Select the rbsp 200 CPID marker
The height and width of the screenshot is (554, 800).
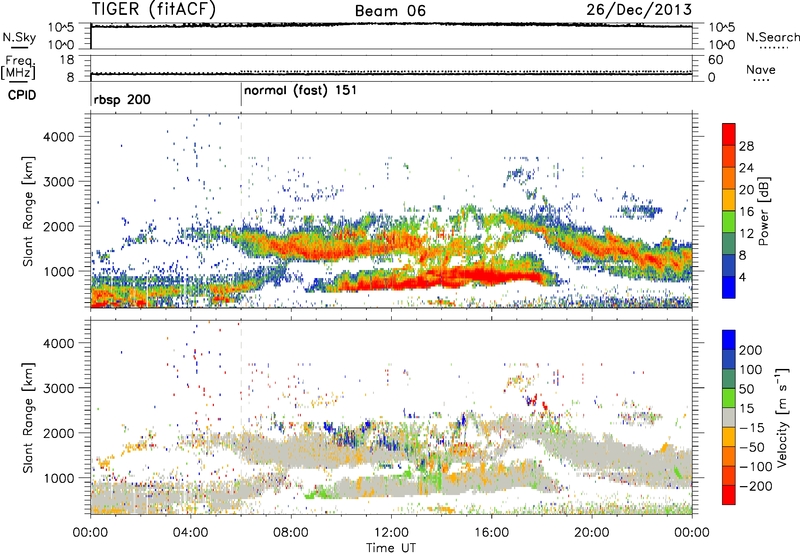[122, 99]
